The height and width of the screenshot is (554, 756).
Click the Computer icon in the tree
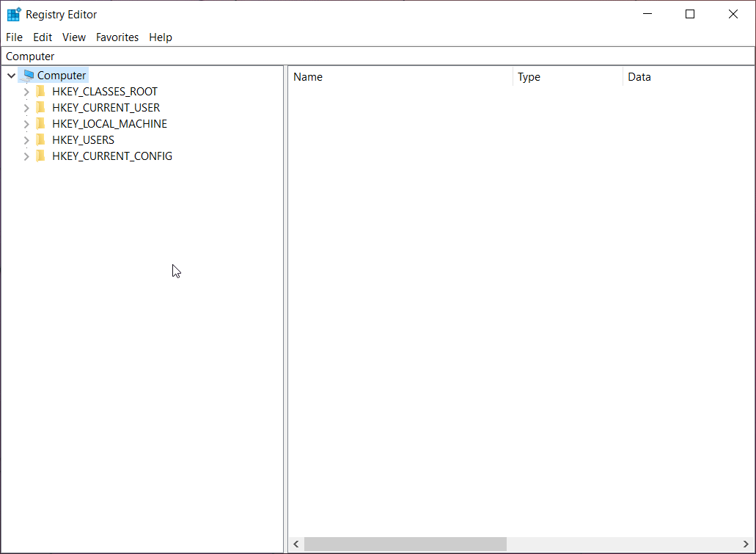pyautogui.click(x=29, y=76)
